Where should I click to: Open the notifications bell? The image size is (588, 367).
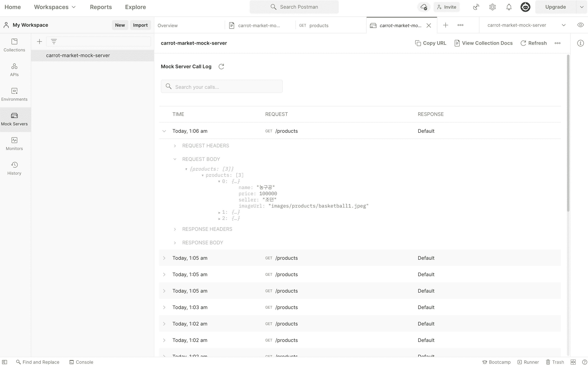[509, 7]
